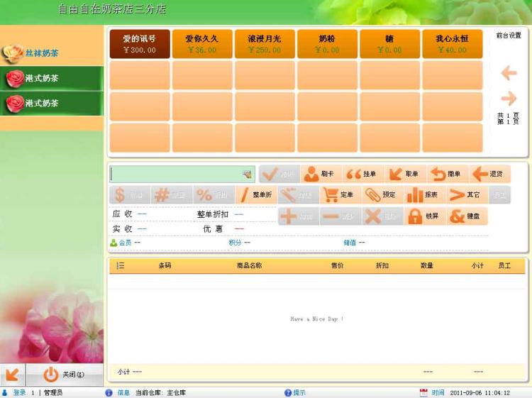Click the 实收 amount received label
Screen dimensions: 532x398
point(122,229)
